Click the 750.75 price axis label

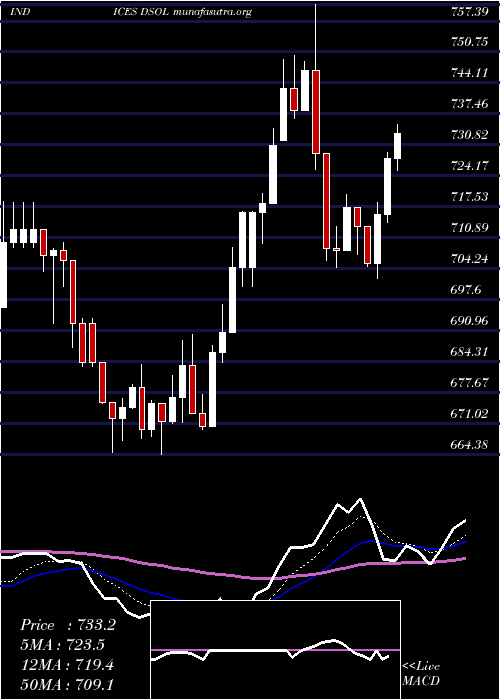pos(469,42)
